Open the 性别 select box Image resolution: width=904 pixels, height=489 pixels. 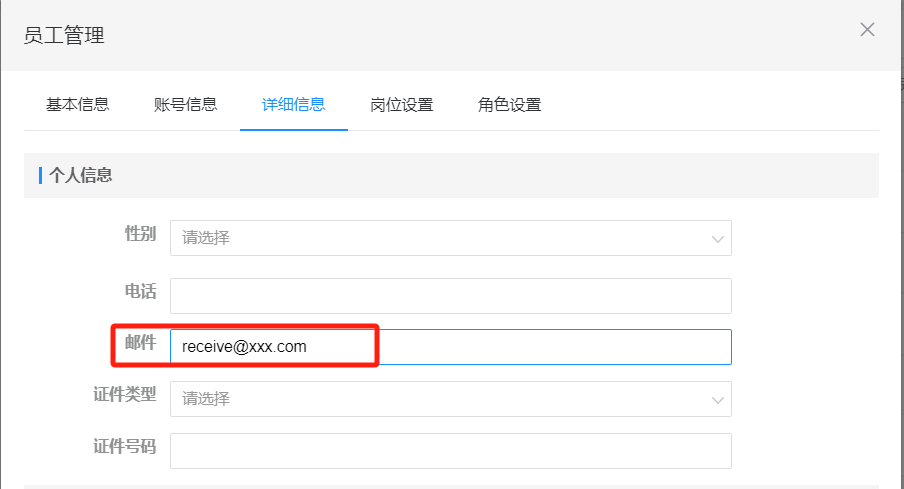tap(440, 238)
